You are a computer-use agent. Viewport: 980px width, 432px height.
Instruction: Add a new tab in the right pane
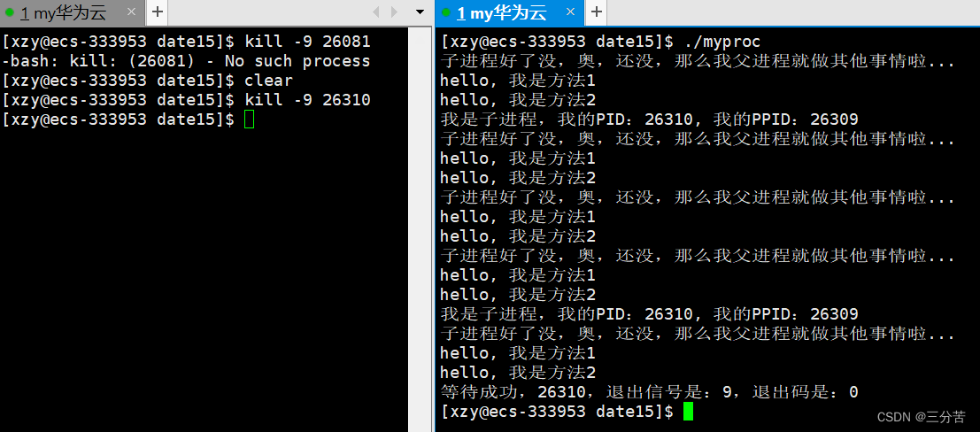click(597, 12)
